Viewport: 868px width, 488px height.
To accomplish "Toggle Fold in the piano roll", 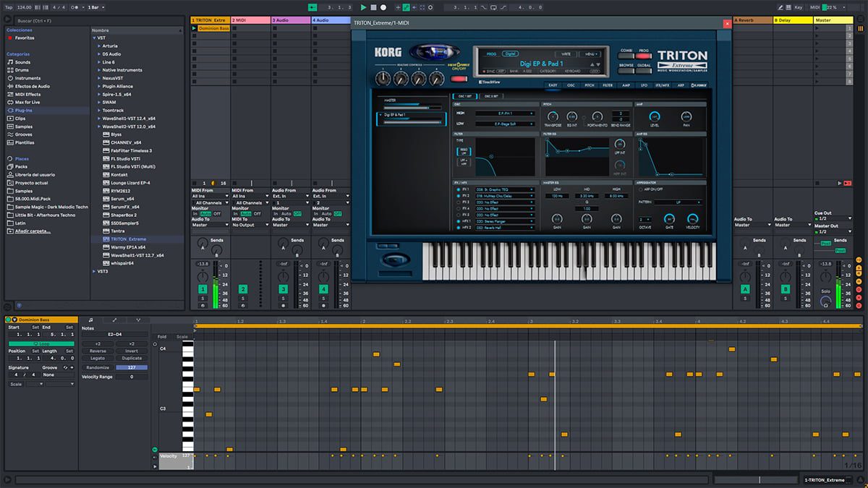I will (x=162, y=336).
